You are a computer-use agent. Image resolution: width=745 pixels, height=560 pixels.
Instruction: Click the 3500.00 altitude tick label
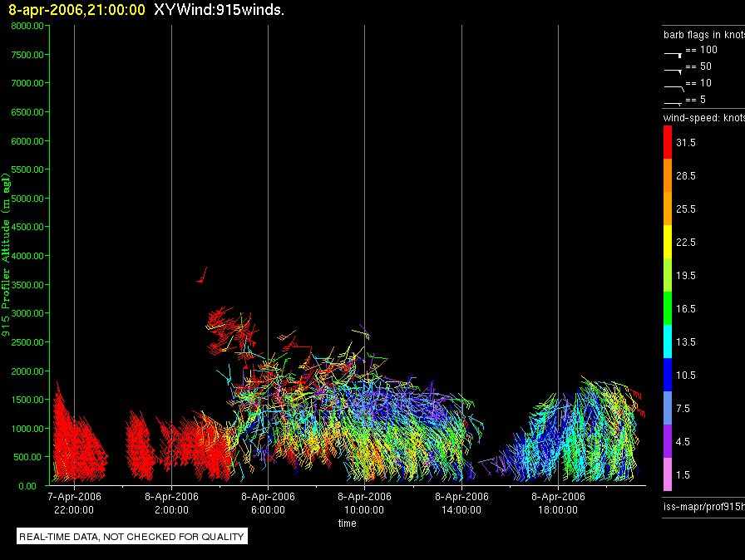(27, 285)
